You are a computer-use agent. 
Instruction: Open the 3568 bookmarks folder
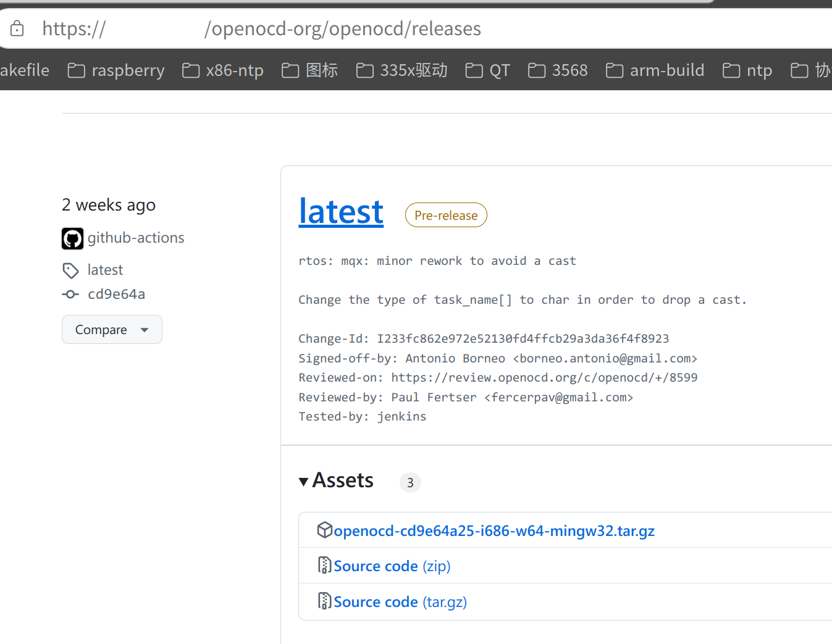(558, 70)
